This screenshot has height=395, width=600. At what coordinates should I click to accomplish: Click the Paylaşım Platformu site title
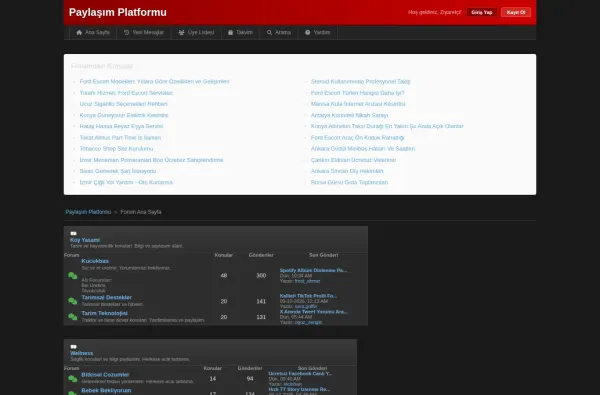118,12
